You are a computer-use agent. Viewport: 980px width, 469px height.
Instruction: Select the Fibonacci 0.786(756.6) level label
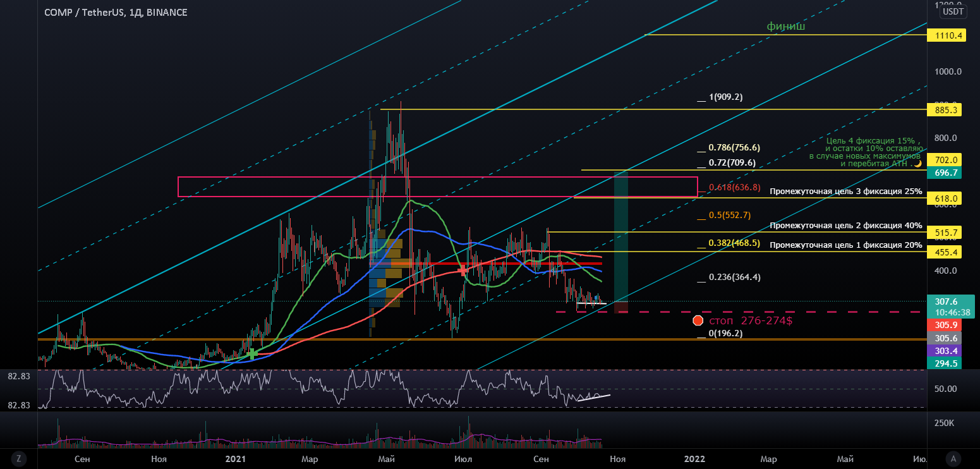734,147
